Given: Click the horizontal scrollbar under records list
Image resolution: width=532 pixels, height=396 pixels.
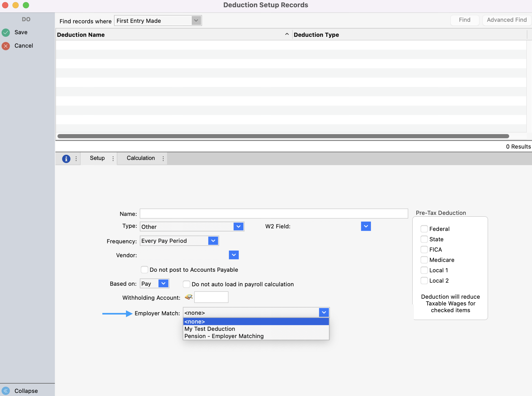Looking at the screenshot, I should pyautogui.click(x=283, y=136).
